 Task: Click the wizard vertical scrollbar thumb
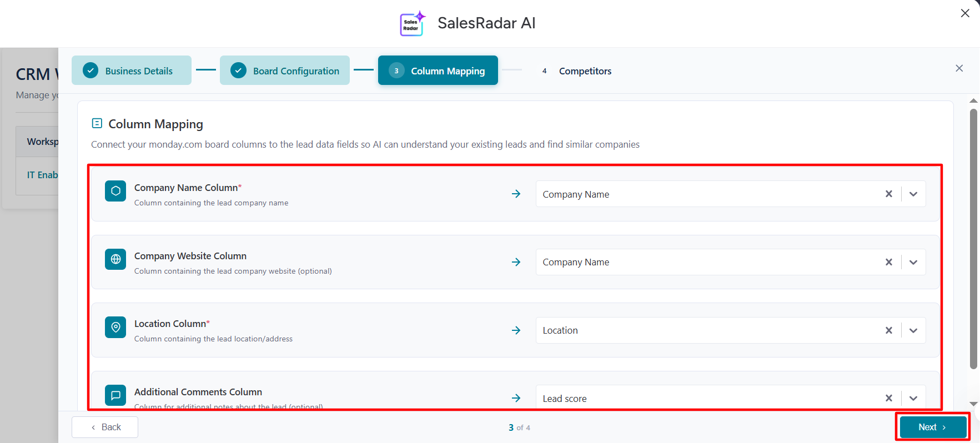[x=973, y=239]
